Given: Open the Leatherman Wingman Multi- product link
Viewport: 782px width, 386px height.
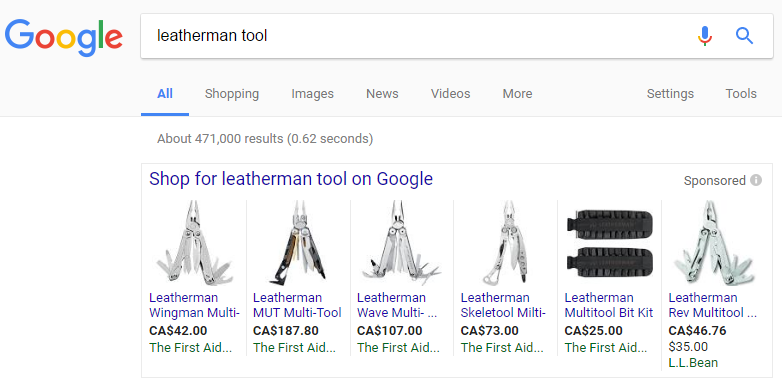Looking at the screenshot, I should click(x=195, y=305).
